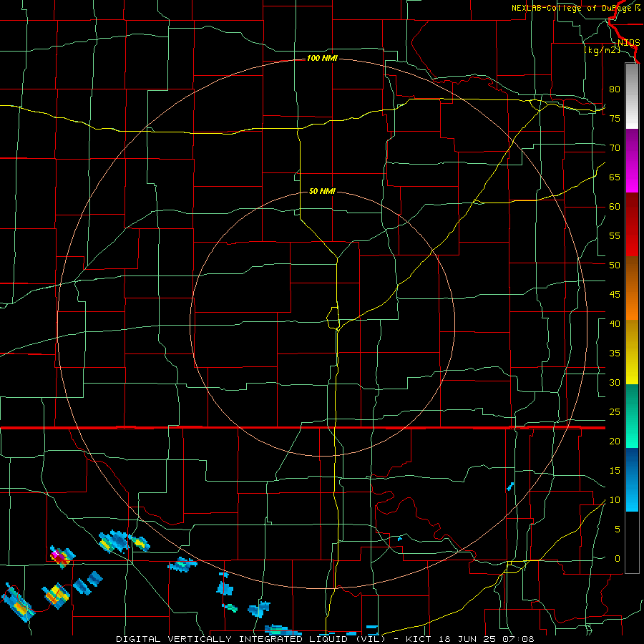This screenshot has width=644, height=644.
Task: Select the 70 value on the scale
Action: click(615, 148)
